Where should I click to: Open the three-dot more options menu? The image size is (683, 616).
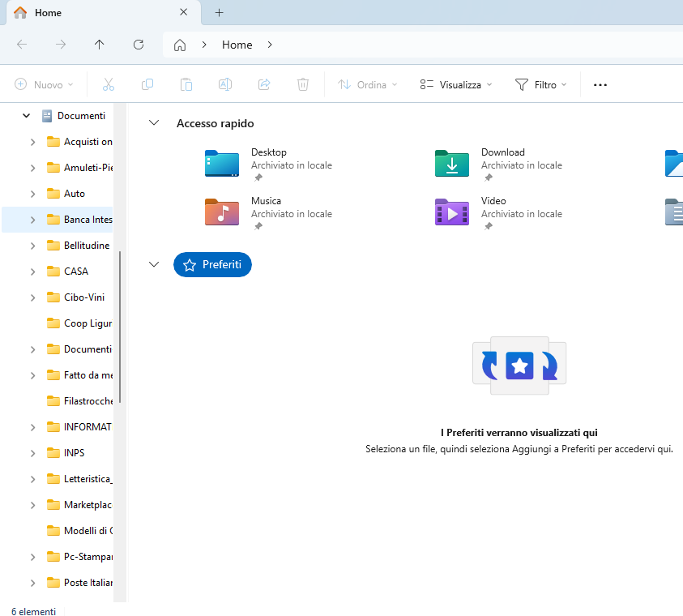pyautogui.click(x=600, y=85)
